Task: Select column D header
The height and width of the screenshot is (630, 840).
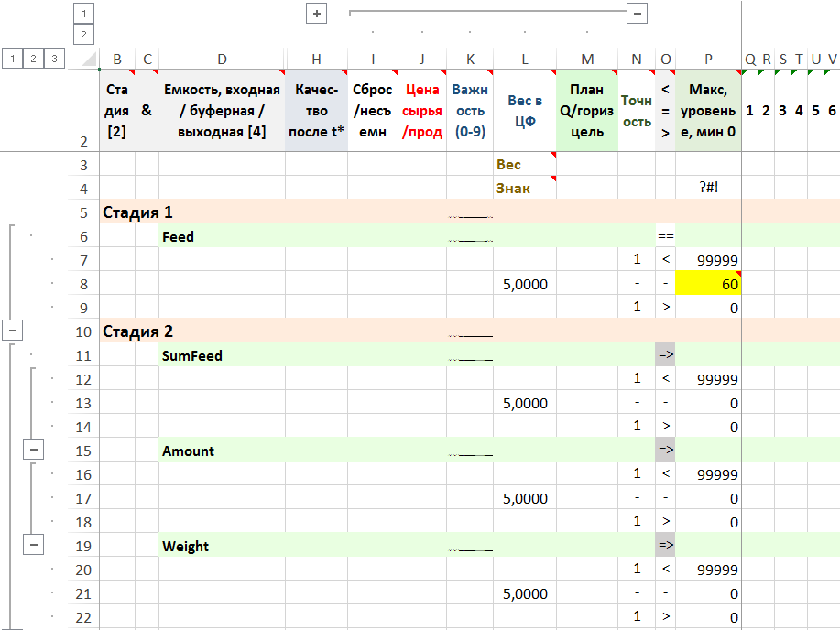Action: (x=222, y=60)
